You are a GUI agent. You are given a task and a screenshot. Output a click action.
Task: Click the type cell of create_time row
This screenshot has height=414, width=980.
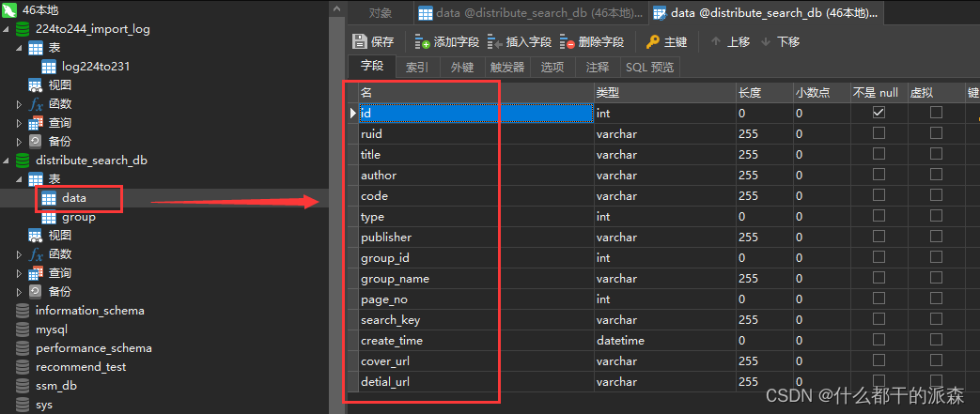pyautogui.click(x=665, y=341)
